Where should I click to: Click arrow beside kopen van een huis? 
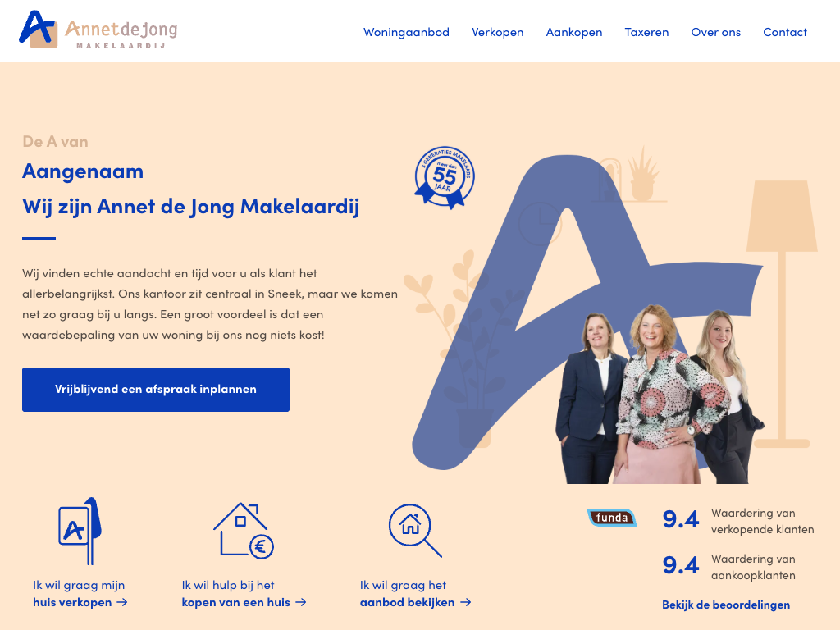[301, 602]
